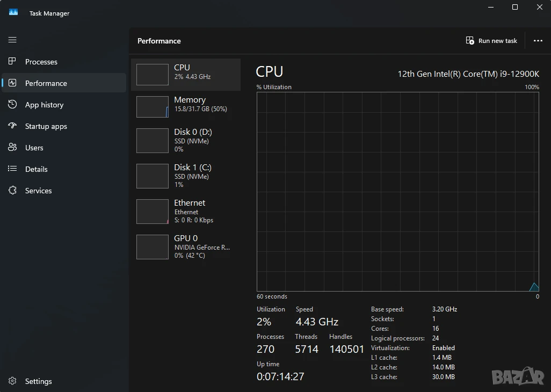Select the Performance tab in the sidebar
Viewport: 551px width, 392px height.
coord(64,83)
